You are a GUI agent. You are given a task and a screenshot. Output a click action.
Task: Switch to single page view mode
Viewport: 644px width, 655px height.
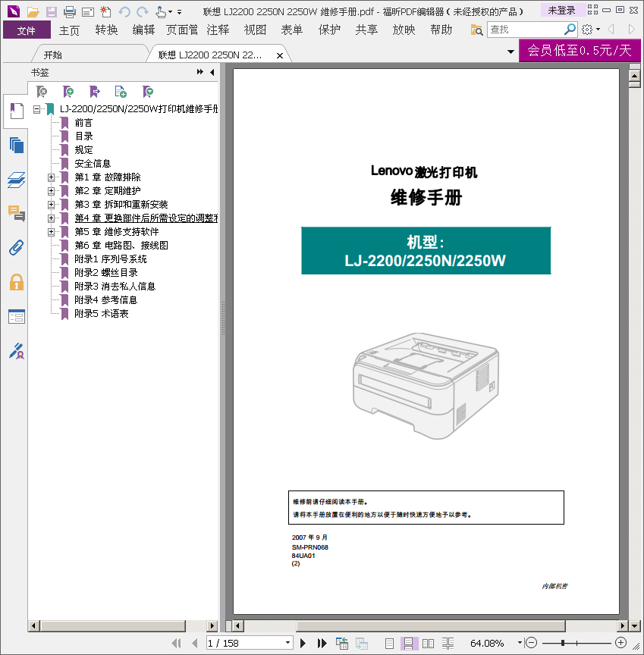[x=389, y=644]
